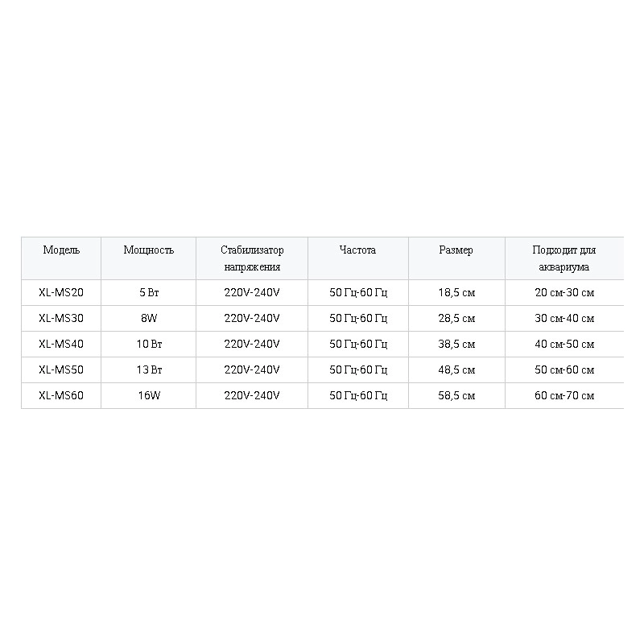644x644 pixels.
Task: Click the Размер column header
Action: [456, 258]
